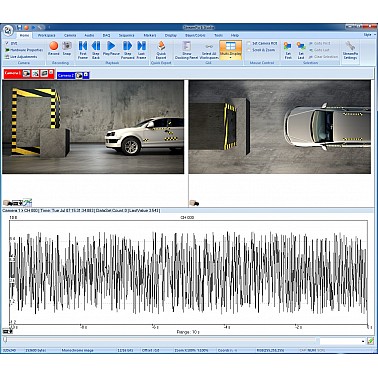Step Forward one frame
This screenshot has width=378, height=378.
click(x=127, y=50)
